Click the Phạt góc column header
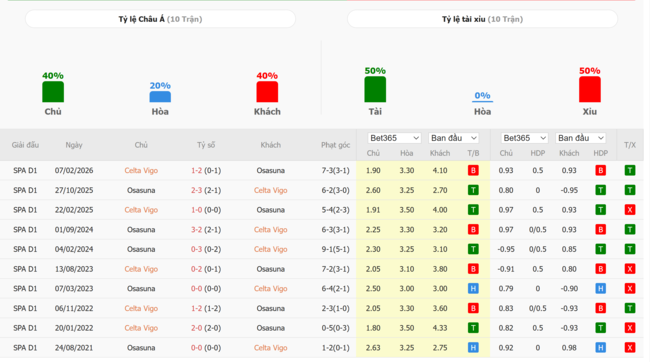This screenshot has height=362, width=650. pyautogui.click(x=335, y=145)
